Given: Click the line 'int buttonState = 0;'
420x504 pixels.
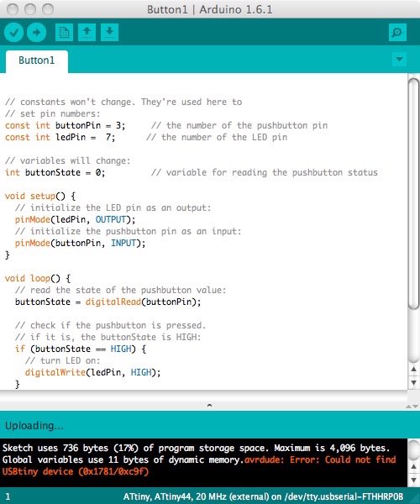Looking at the screenshot, I should coord(55,172).
